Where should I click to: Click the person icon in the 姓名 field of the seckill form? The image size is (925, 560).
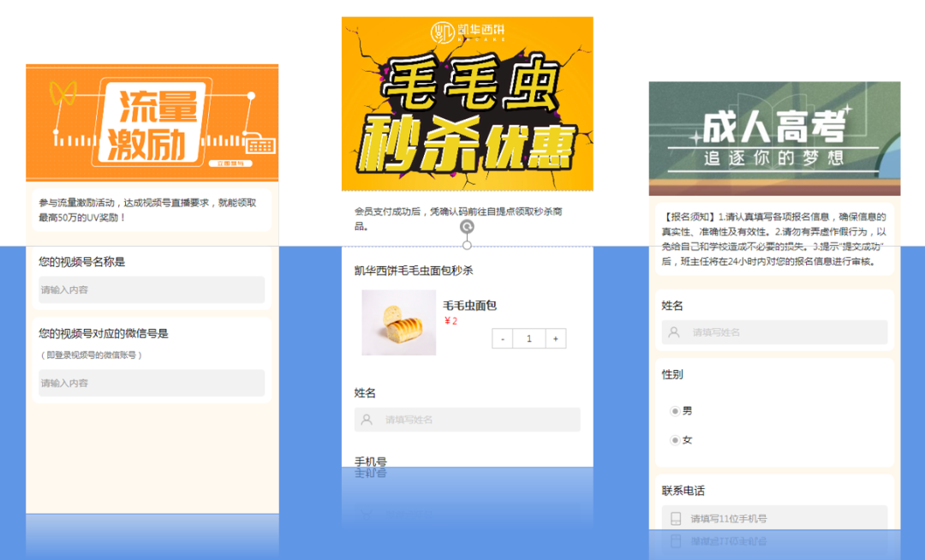point(364,420)
